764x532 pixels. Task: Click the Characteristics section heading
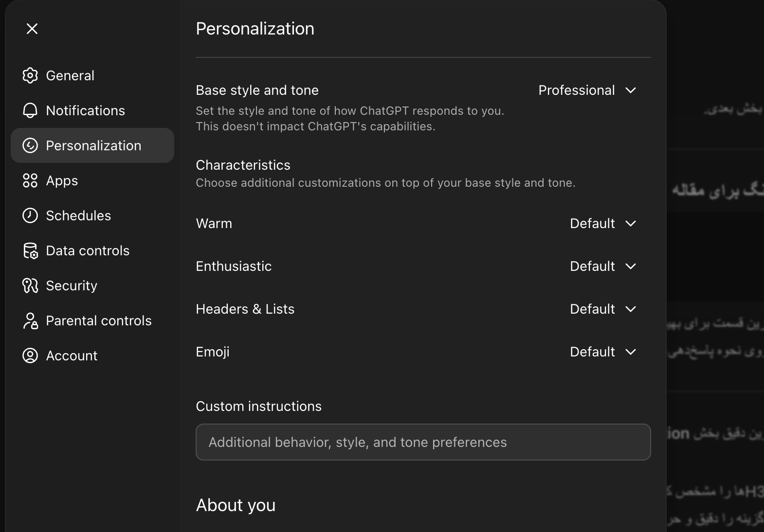click(243, 165)
